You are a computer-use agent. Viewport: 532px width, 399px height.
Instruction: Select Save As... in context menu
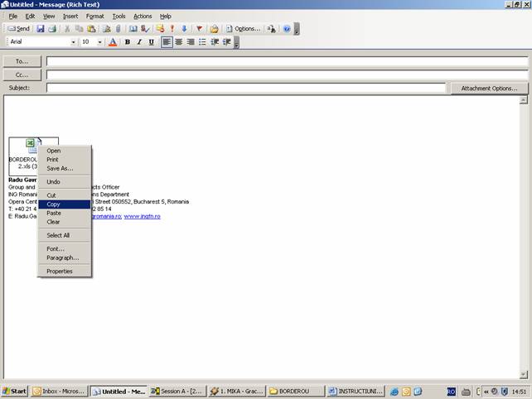pyautogui.click(x=60, y=168)
